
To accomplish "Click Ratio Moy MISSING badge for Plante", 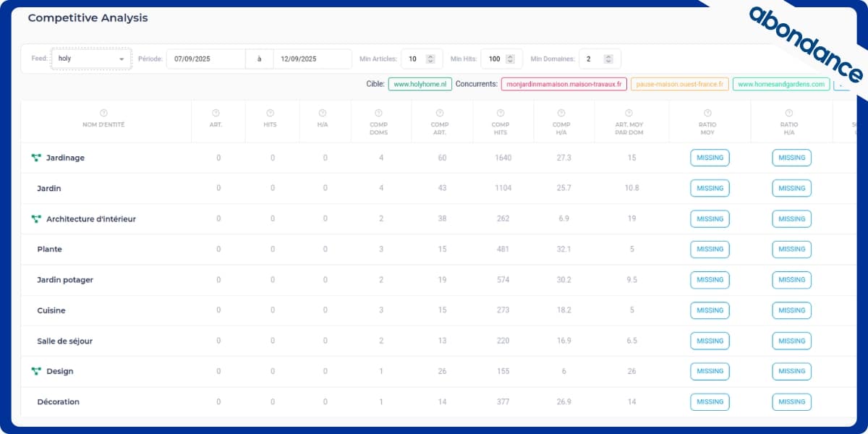I will [x=710, y=249].
